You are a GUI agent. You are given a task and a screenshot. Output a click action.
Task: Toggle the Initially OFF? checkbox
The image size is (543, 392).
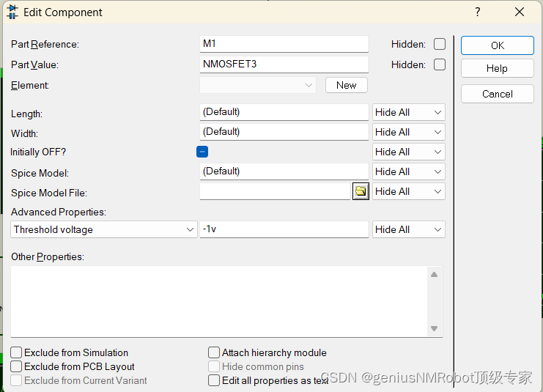[202, 152]
